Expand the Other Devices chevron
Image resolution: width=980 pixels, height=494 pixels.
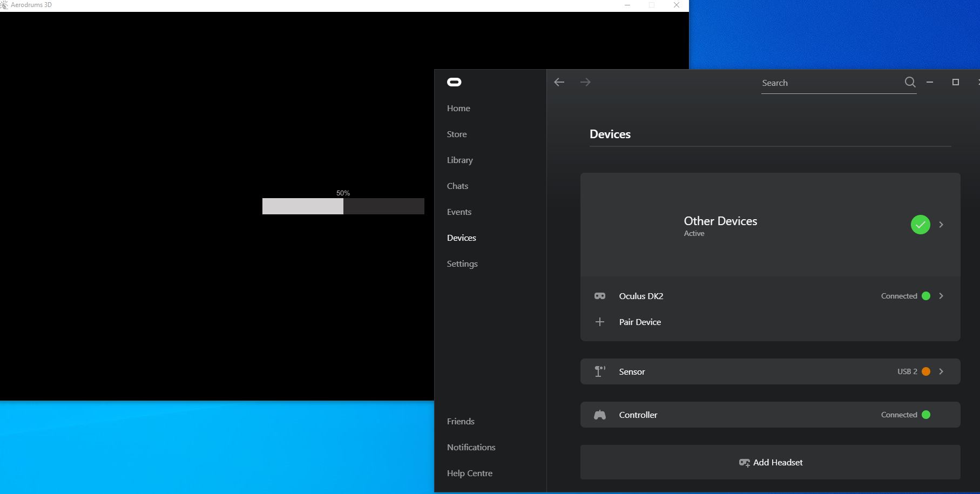pos(941,225)
